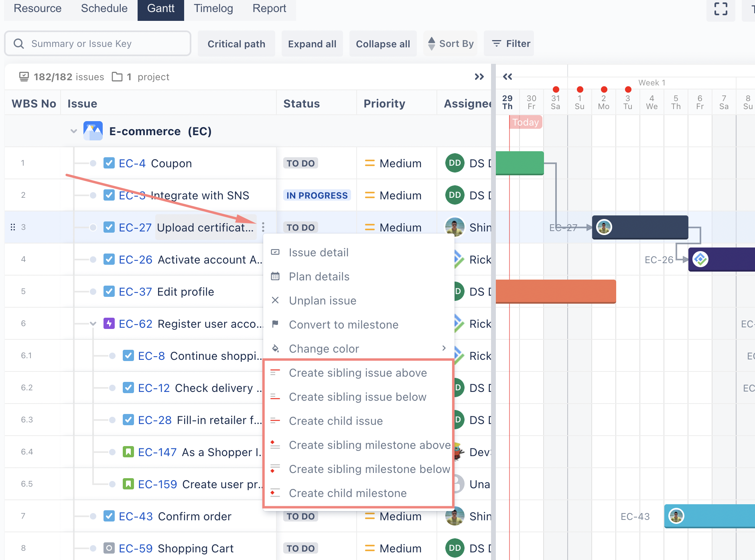Click the EC-4 Coupon task checkbox icon
The width and height of the screenshot is (755, 560).
(x=109, y=163)
